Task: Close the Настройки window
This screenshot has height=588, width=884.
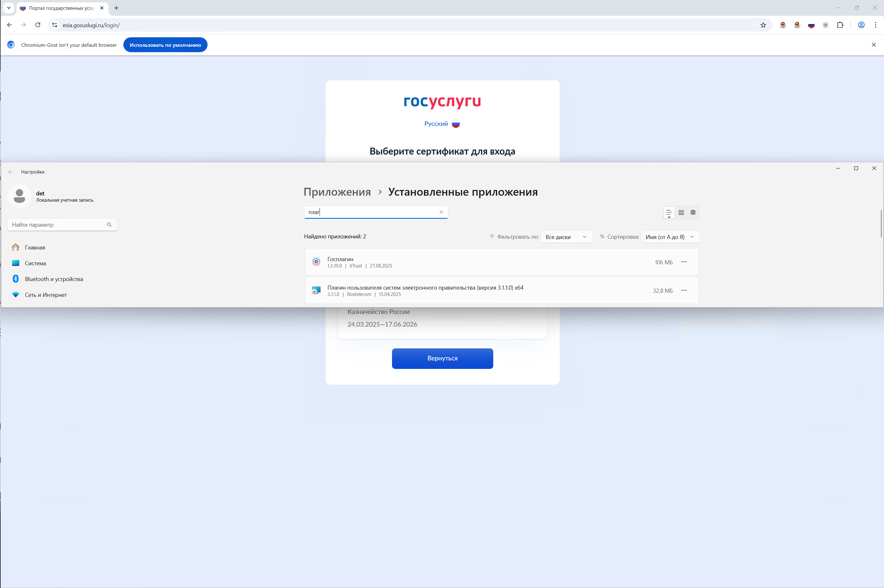Action: pos(874,168)
